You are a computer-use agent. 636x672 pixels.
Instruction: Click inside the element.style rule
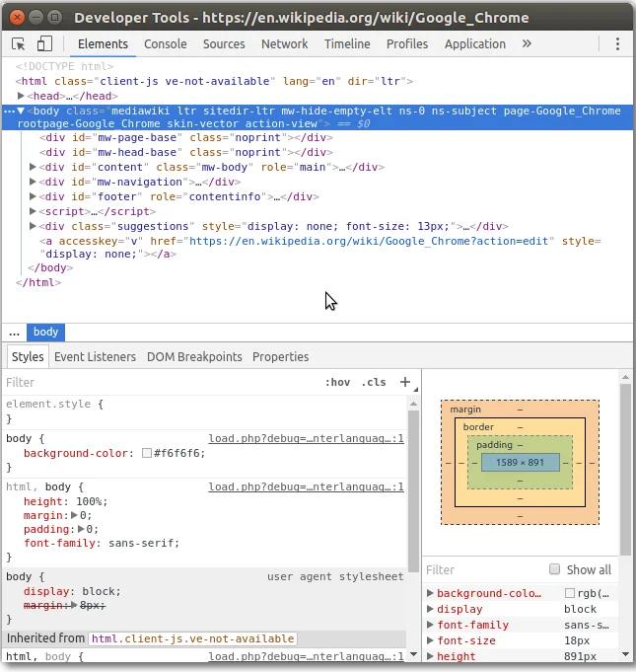pos(205,411)
